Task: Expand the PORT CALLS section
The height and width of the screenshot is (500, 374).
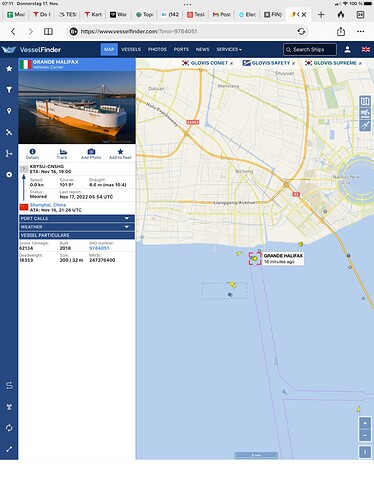Action: 77,218
